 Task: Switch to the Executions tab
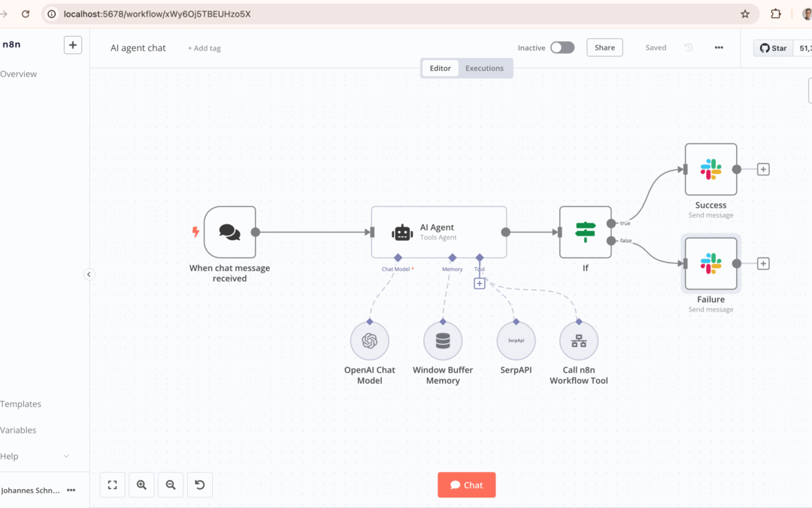tap(484, 68)
